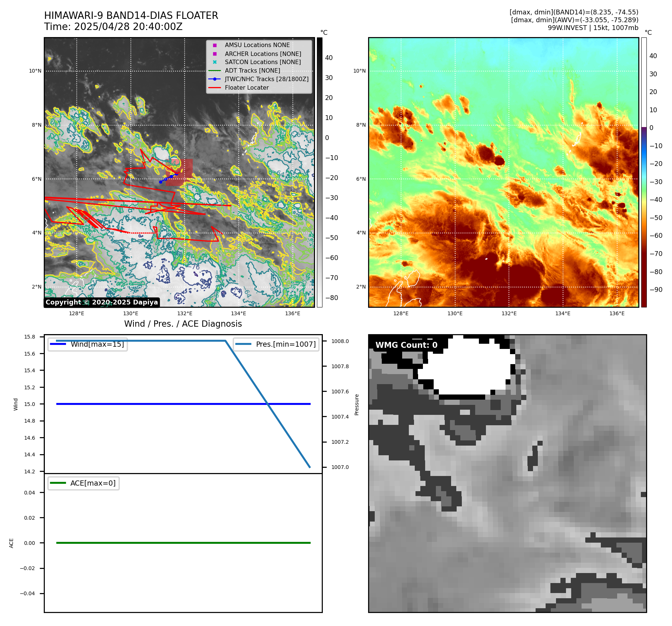
Task: Click the -80 tick on grayscale colorbar
Action: click(x=331, y=298)
